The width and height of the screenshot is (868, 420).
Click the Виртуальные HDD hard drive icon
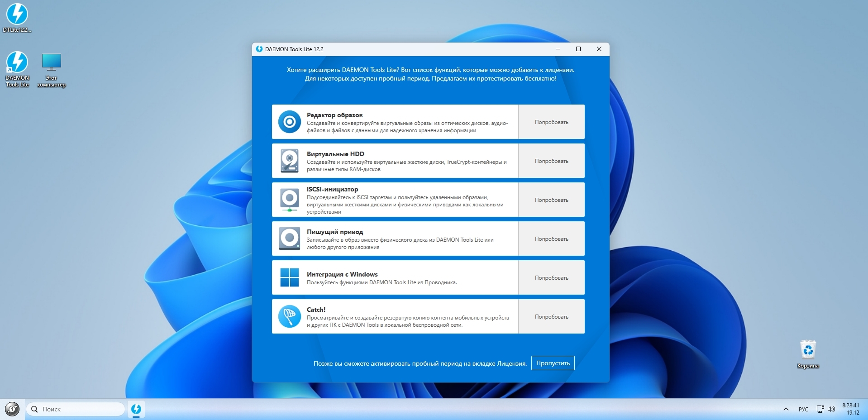point(290,161)
